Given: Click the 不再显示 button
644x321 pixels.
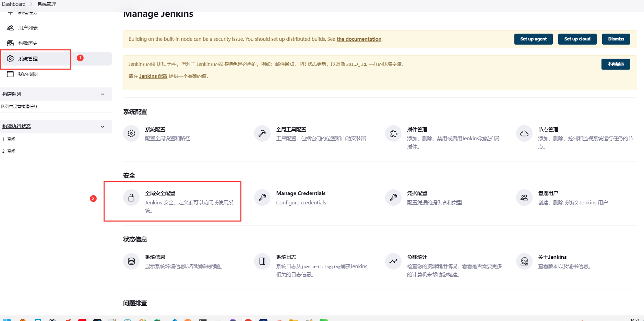Looking at the screenshot, I should [x=616, y=64].
